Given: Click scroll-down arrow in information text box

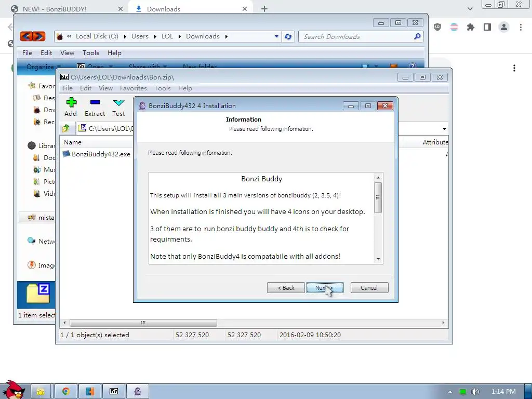Looking at the screenshot, I should pyautogui.click(x=378, y=259).
